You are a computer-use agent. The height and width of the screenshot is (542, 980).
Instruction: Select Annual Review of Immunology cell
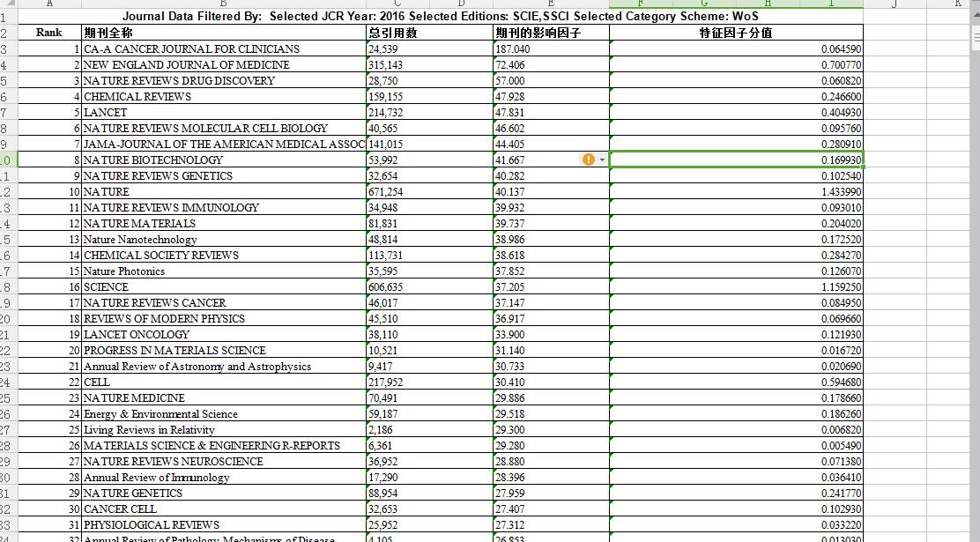(224, 478)
